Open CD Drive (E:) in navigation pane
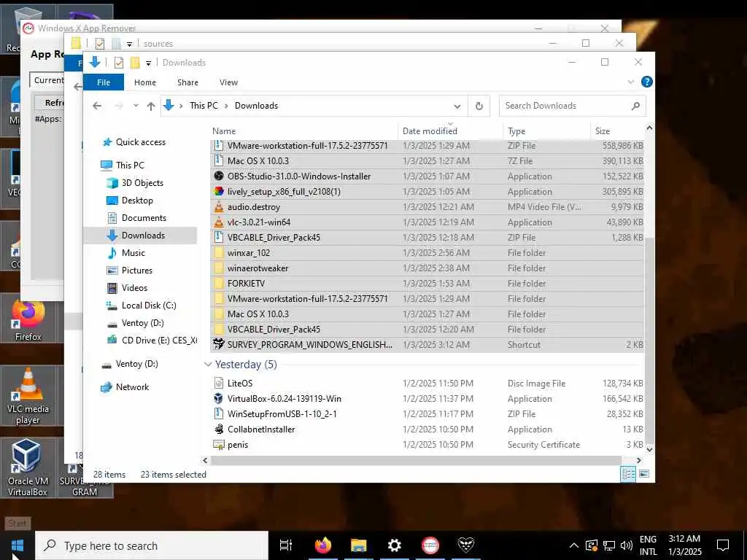747x560 pixels. pyautogui.click(x=152, y=340)
